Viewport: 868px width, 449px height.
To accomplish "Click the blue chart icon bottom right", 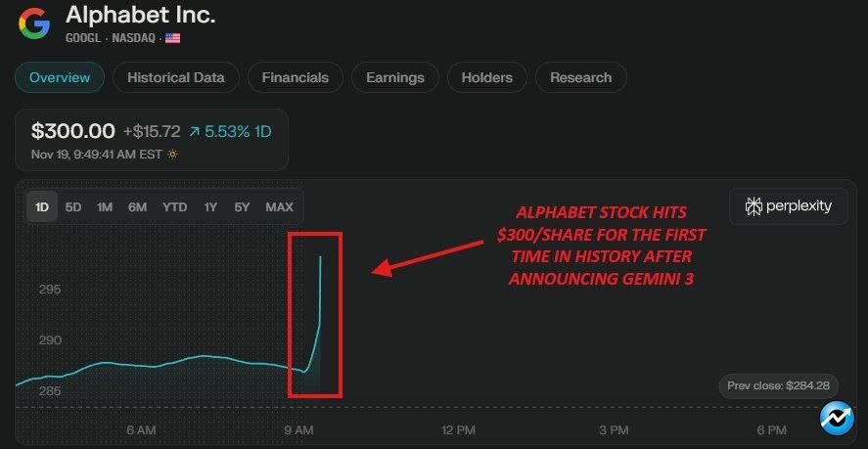I will click(x=838, y=418).
